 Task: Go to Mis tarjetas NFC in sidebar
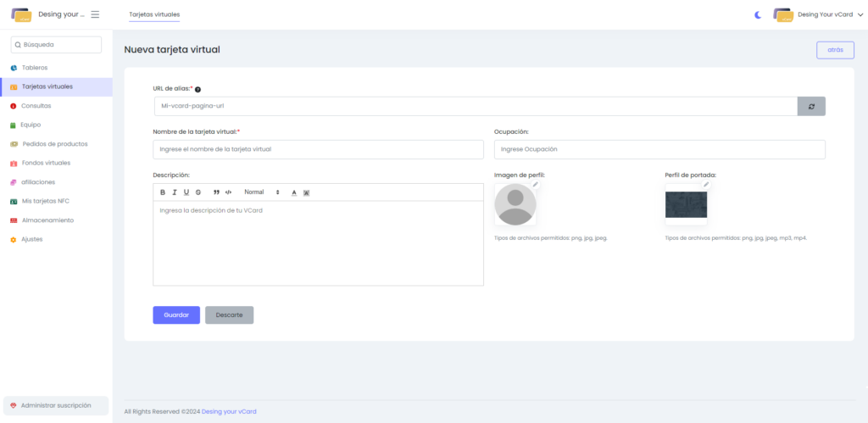[46, 201]
